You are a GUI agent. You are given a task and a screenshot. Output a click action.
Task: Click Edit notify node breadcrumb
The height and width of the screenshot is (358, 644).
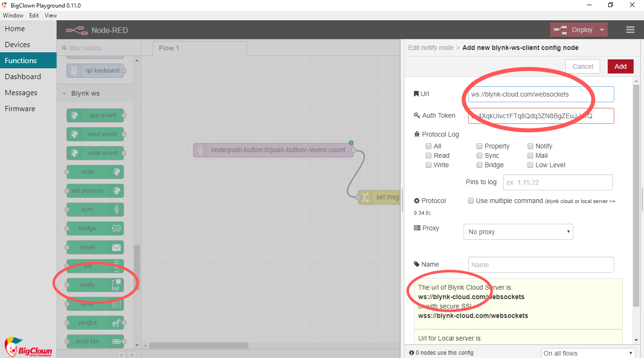[431, 48]
